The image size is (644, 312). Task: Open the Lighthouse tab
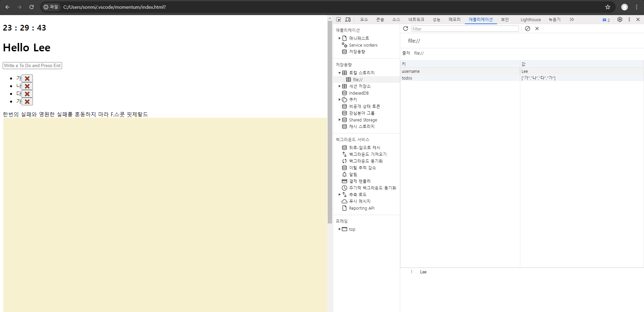point(531,19)
